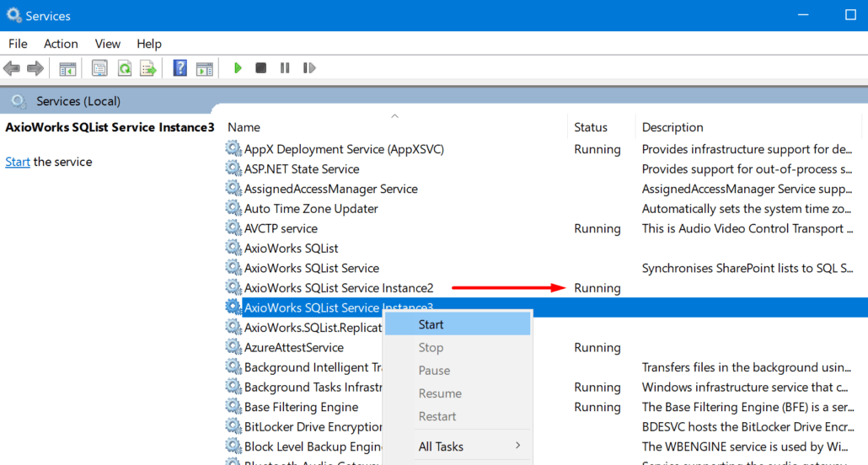
Task: Click gear icon of AppX Deployment Service
Action: (233, 148)
